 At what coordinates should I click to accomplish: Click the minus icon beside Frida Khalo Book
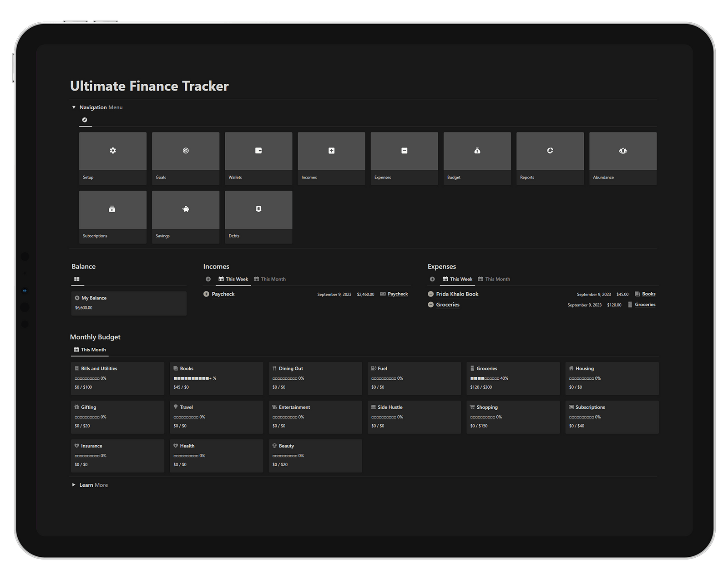point(430,294)
